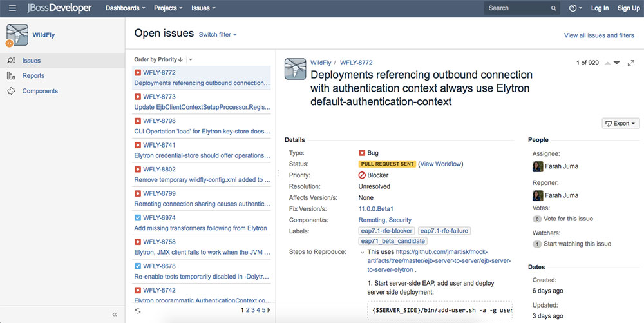Go to page 5 of issue list
Screen dimensions: 644x323
coord(263,310)
